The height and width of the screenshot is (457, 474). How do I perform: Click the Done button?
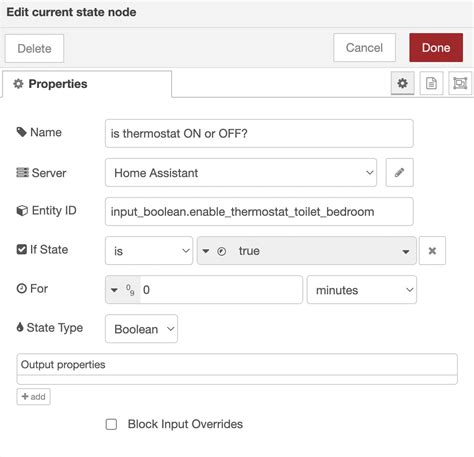436,48
